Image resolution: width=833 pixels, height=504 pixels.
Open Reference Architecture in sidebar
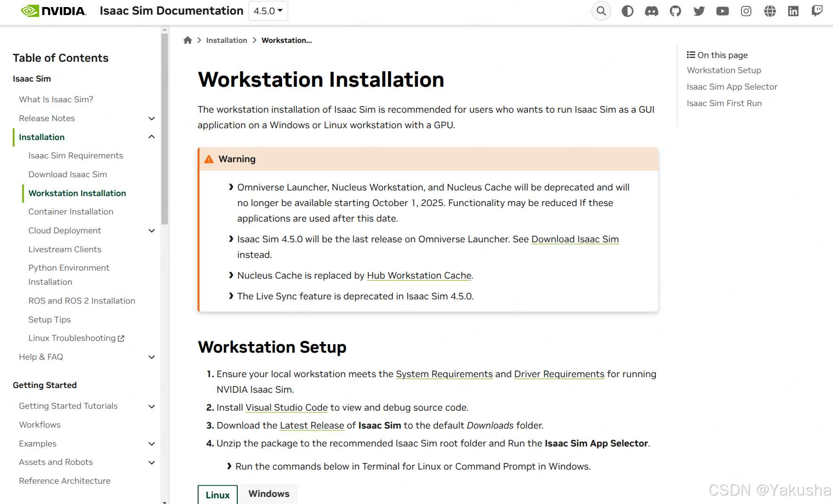pos(65,481)
